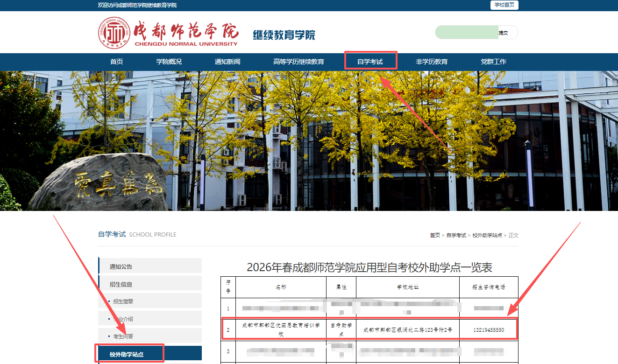This screenshot has height=364, width=618.
Task: Expand 招生信息 in the left sidebar
Action: coord(121,284)
